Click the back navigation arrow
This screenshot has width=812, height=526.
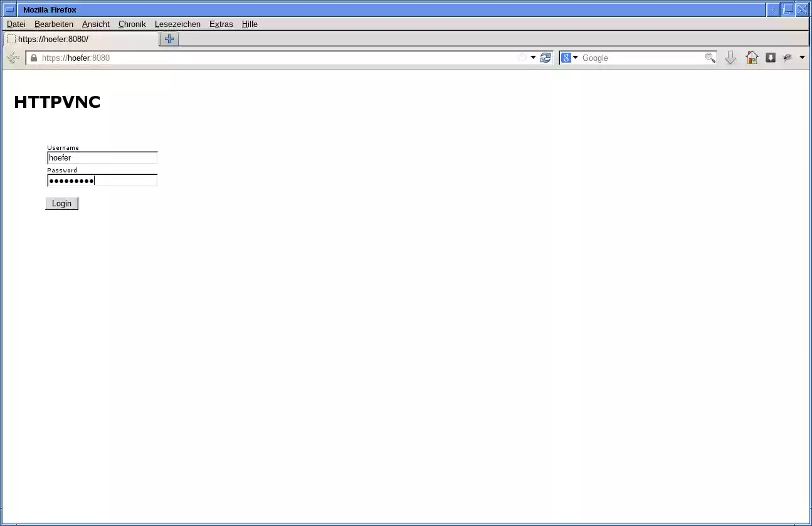(13, 58)
